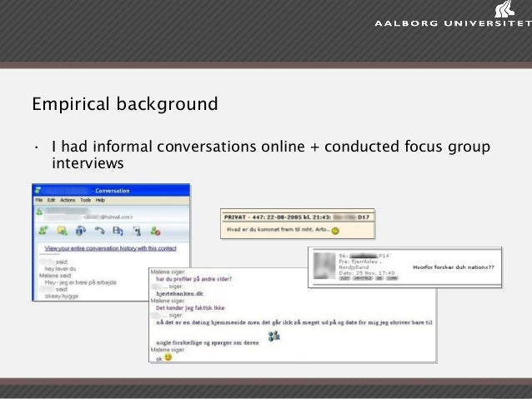Open the Help menu in Conversation window
Screen dimensions: 532x399
click(100, 200)
